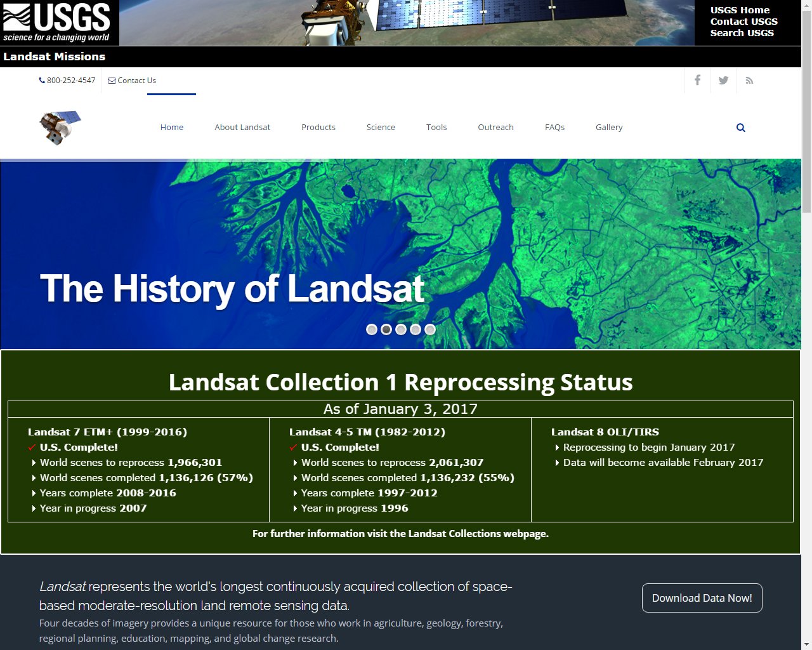Open the Science dropdown menu
Image resolution: width=812 pixels, height=650 pixels.
tap(381, 127)
